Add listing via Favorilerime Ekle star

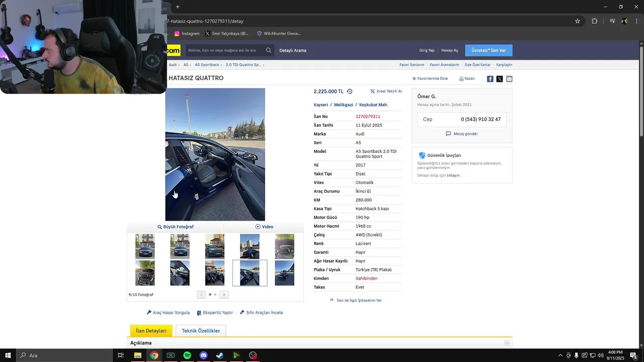click(430, 79)
